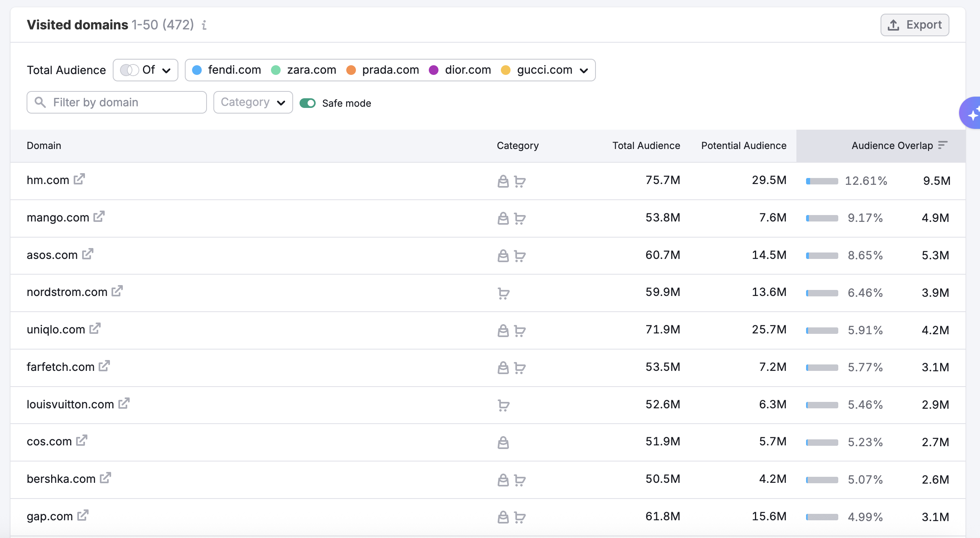Viewport: 980px width, 538px height.
Task: Sort by Total Audience column header
Action: click(x=646, y=145)
